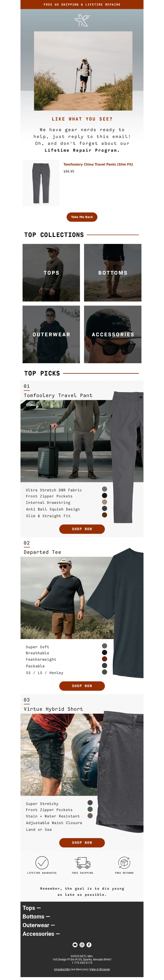This screenshot has height=980, width=164.
Task: Click the Free Returns box icon
Action: (124, 862)
